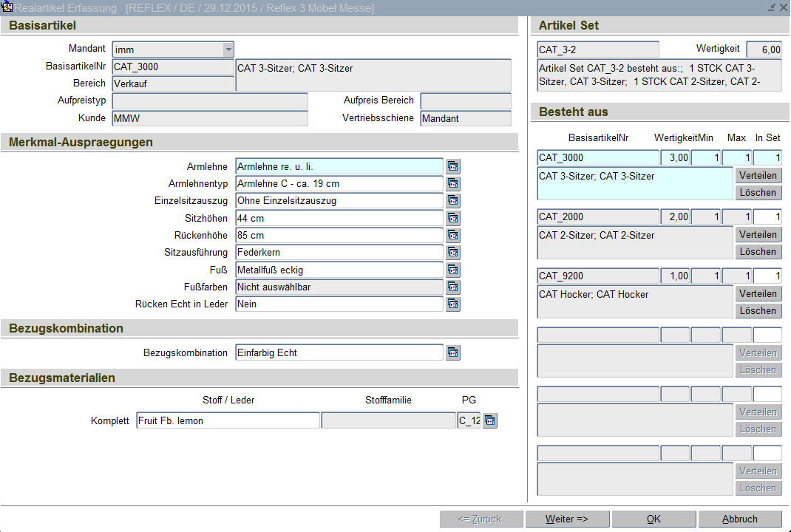The height and width of the screenshot is (532, 791).
Task: Click lookup icon next to Fuß field
Action: click(x=453, y=270)
